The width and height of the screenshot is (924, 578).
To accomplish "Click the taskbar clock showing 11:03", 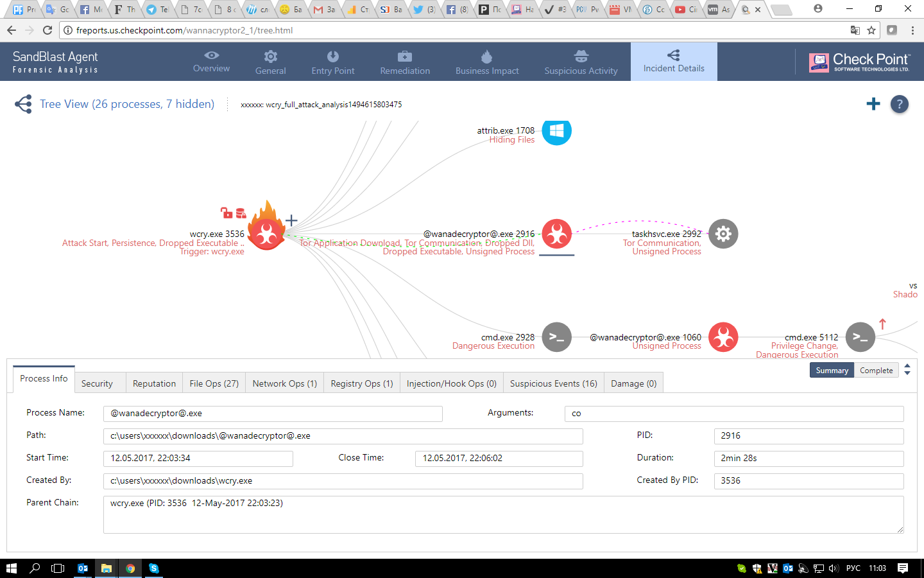I will click(877, 568).
